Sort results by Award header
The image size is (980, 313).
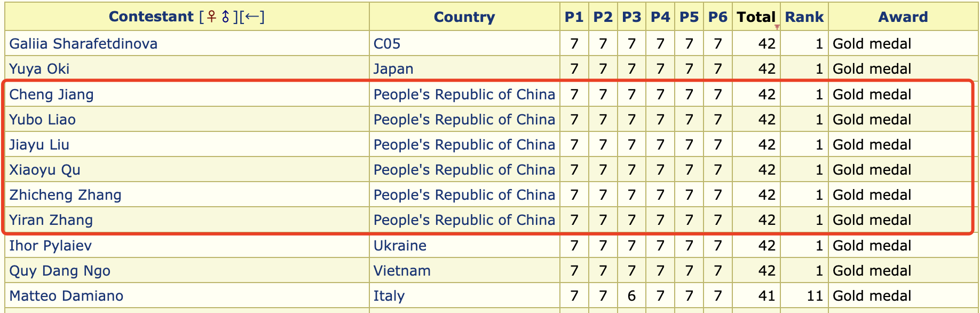[x=903, y=18]
